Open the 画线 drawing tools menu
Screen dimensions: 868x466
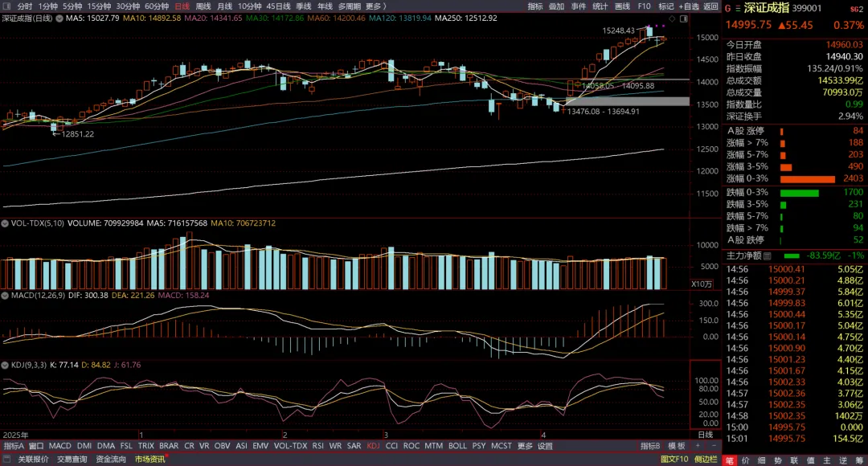622,6
